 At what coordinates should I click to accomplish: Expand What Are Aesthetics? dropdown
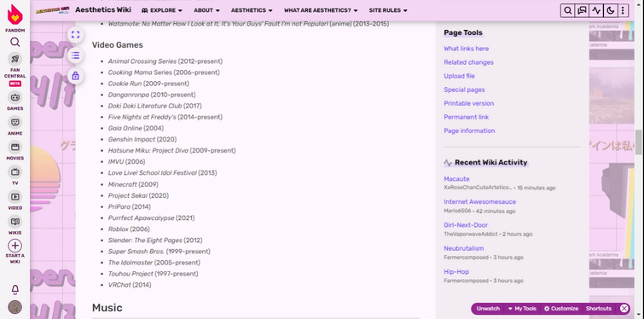tap(321, 10)
